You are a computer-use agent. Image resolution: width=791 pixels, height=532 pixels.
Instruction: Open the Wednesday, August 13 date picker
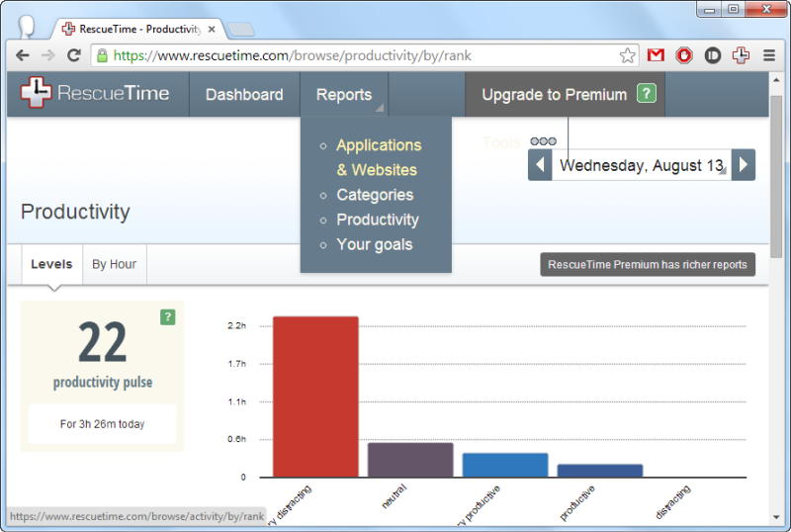click(641, 164)
